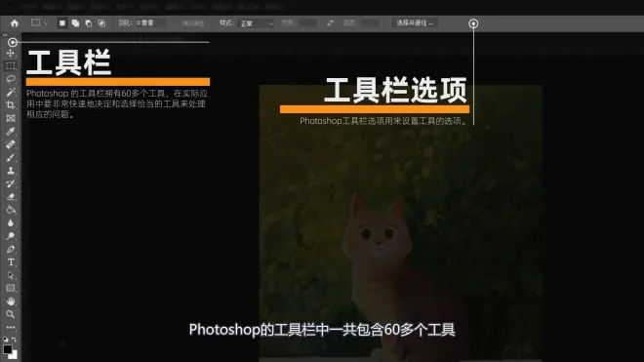The height and width of the screenshot is (362, 644).
Task: Select the Paint Bucket tool
Action: (x=11, y=210)
